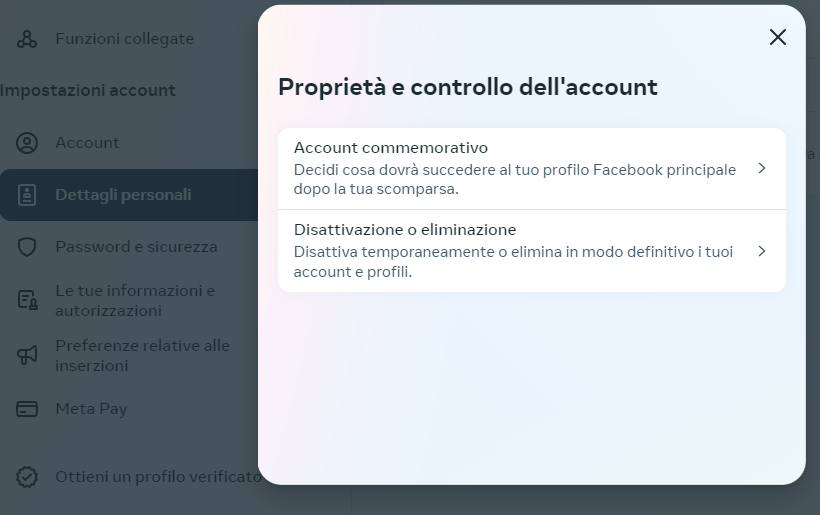This screenshot has width=820, height=515.
Task: Expand Account commemorativo using its chevron
Action: pos(762,168)
